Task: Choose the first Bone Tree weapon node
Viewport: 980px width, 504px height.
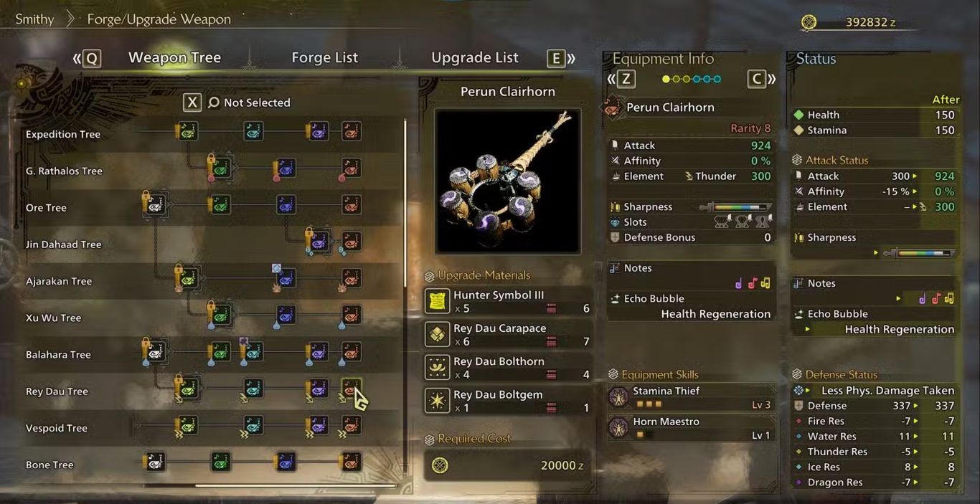Action: tap(156, 462)
